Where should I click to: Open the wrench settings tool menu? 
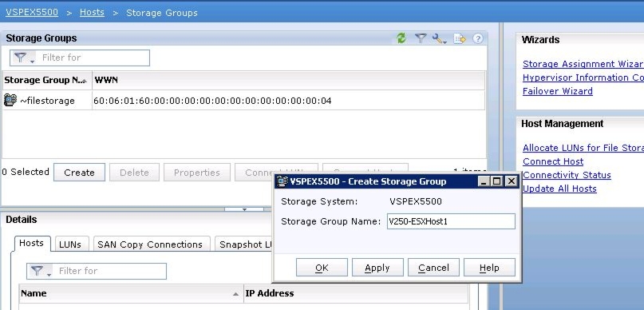440,39
